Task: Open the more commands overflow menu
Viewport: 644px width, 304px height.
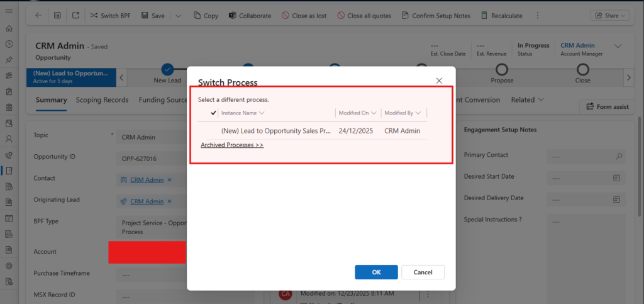Action: [537, 16]
